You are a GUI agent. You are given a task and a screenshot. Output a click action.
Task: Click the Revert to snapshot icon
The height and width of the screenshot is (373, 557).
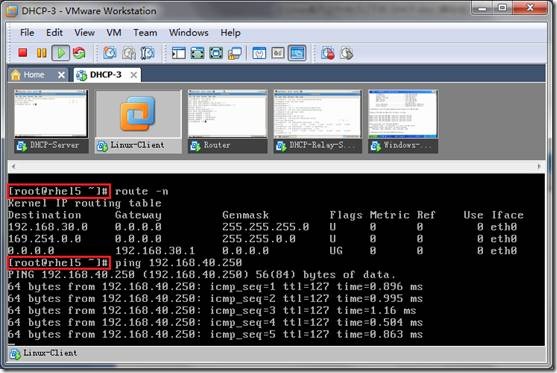129,53
